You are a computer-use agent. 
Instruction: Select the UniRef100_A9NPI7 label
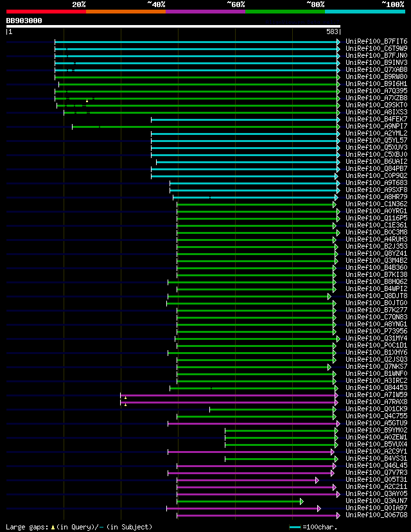pyautogui.click(x=376, y=127)
